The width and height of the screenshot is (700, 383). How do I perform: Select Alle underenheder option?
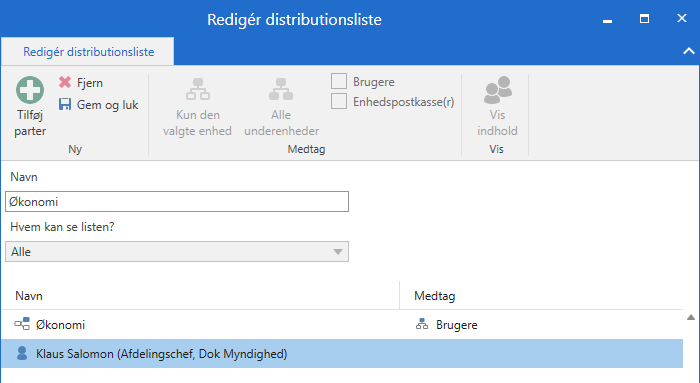[281, 107]
